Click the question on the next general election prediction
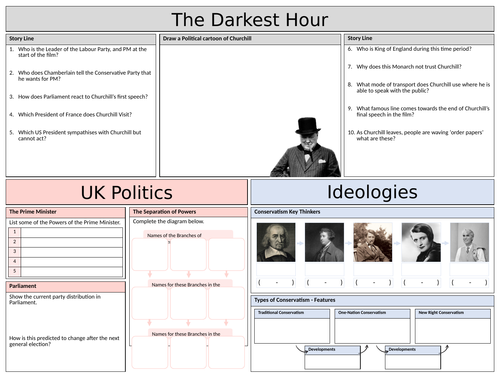This screenshot has height=375, width=500. pyautogui.click(x=64, y=341)
